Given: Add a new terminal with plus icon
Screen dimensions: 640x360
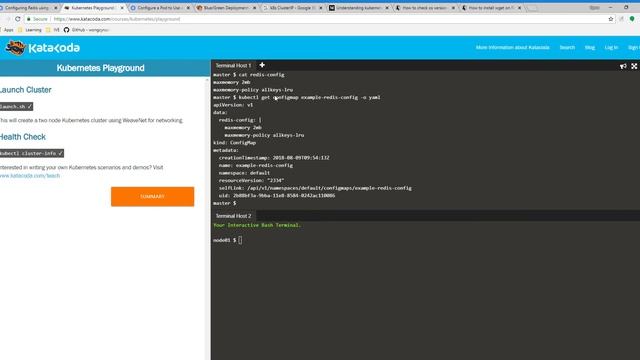Looking at the screenshot, I should (262, 65).
